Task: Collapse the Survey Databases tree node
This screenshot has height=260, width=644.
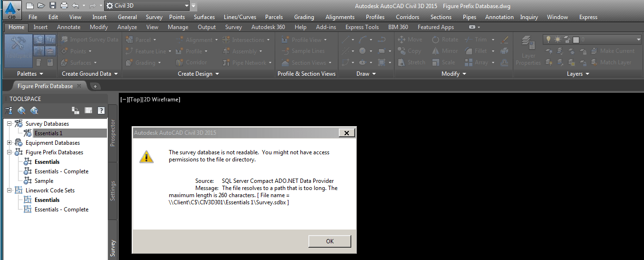Action: tap(9, 124)
